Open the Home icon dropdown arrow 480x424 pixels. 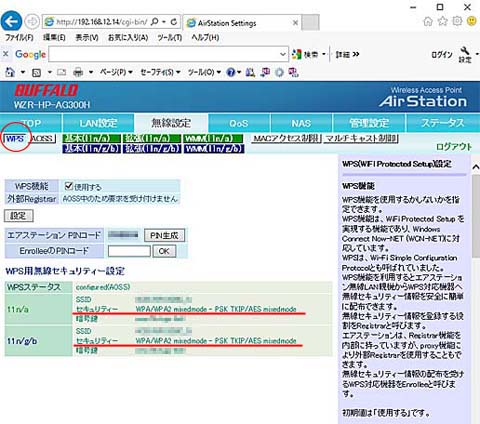coord(23,72)
